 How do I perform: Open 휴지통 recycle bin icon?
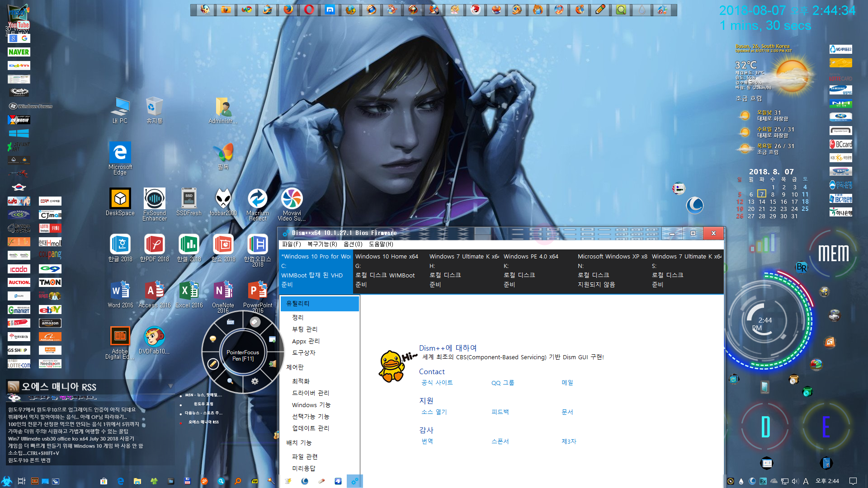(x=155, y=110)
